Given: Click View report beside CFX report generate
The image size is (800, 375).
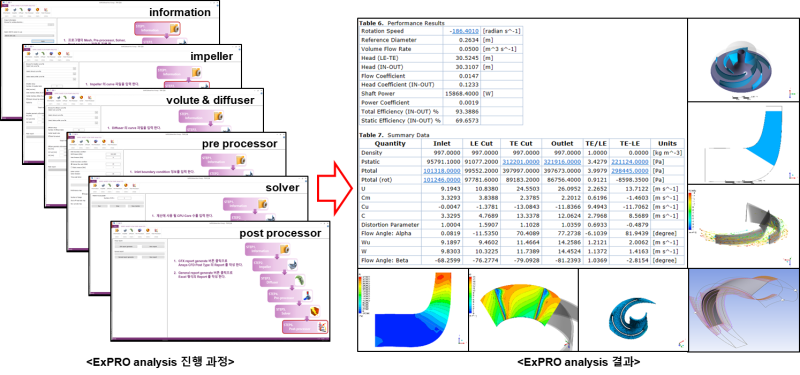Looking at the screenshot, I should point(153,246).
